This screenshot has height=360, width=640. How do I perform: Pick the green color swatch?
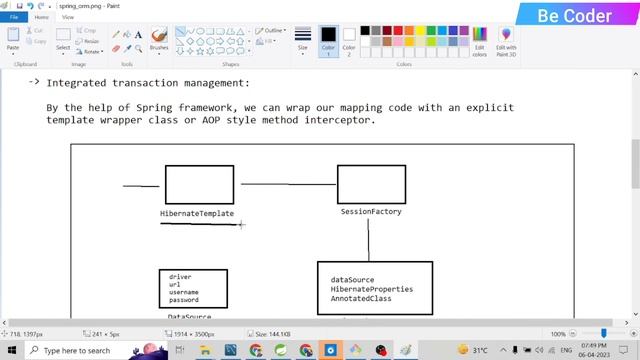click(x=431, y=30)
